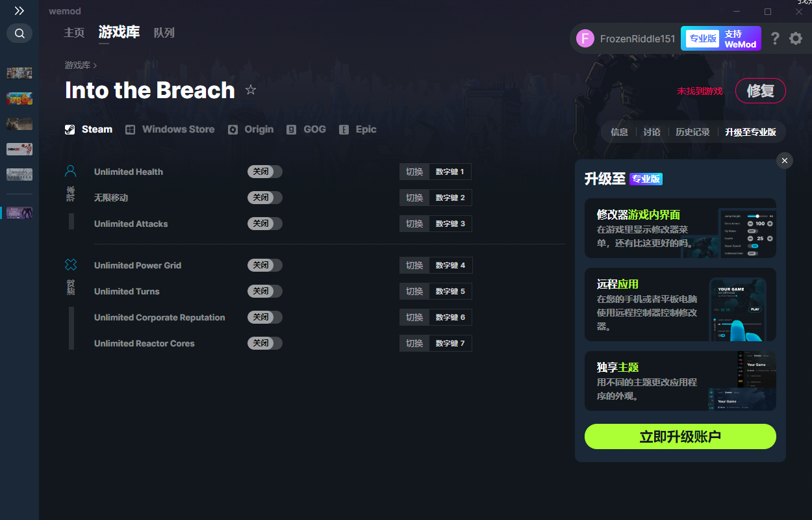Click the player category person icon
Viewport: 812px width, 520px height.
click(71, 172)
